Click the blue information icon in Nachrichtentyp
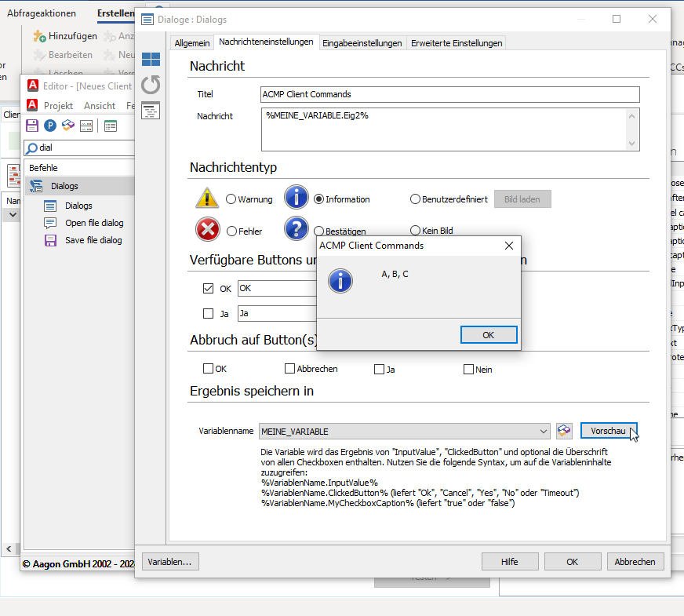The width and height of the screenshot is (684, 616). coord(297,197)
